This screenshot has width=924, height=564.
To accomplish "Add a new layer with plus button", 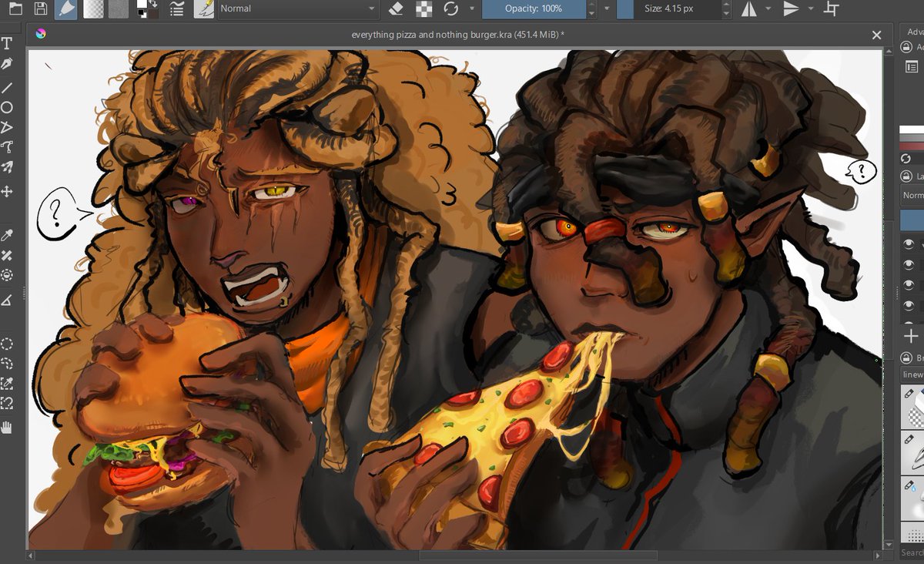I will point(911,337).
